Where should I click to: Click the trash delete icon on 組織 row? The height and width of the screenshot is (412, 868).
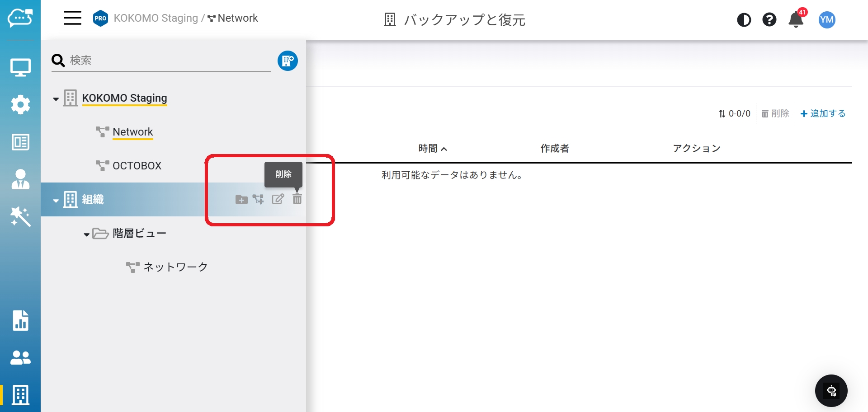pyautogui.click(x=297, y=199)
